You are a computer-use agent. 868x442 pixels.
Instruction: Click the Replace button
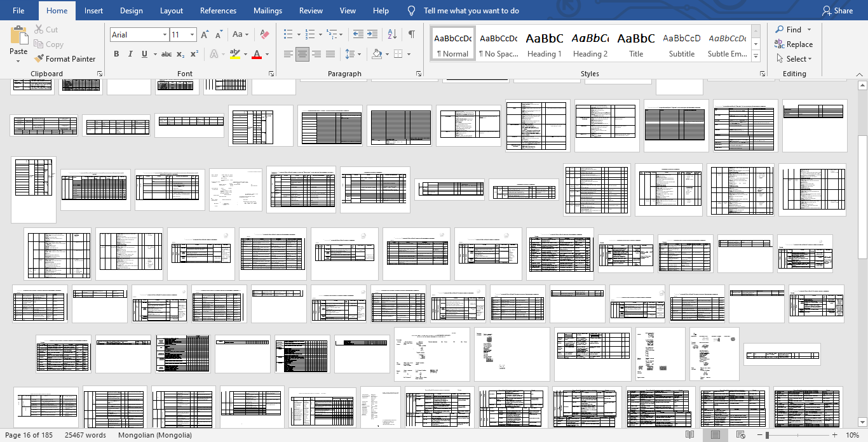click(794, 44)
